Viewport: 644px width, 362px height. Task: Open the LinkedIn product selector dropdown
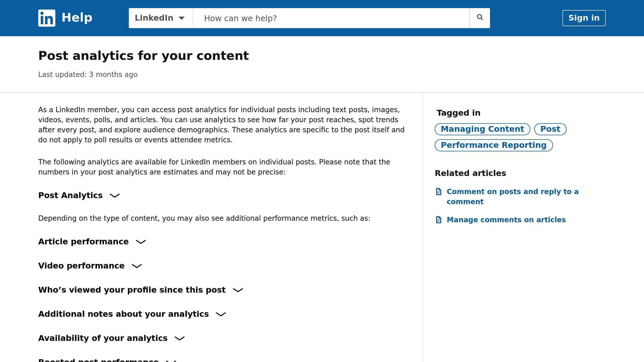(x=160, y=18)
